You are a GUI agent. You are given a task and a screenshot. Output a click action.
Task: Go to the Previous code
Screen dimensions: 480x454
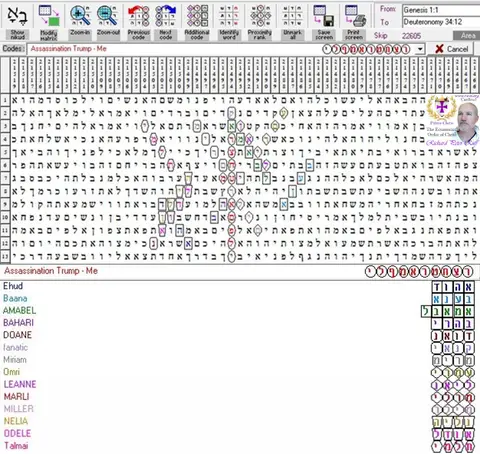coord(139,21)
